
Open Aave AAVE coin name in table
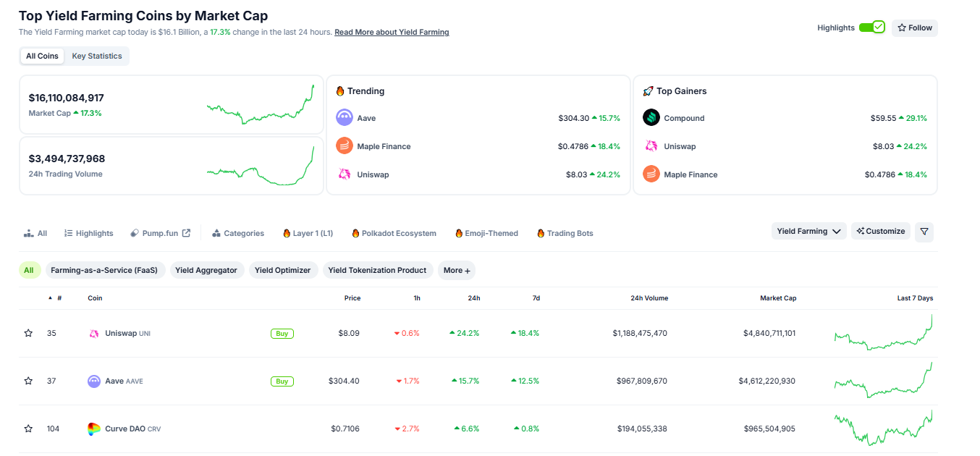click(124, 381)
